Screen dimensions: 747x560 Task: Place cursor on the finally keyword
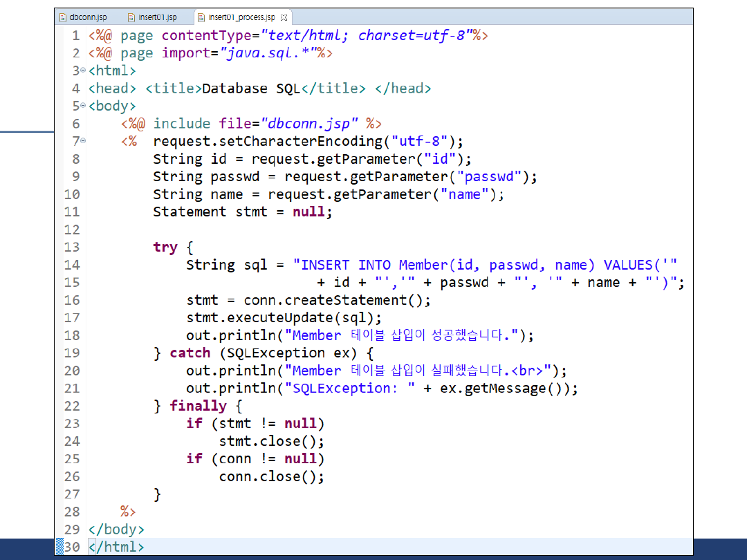[198, 406]
